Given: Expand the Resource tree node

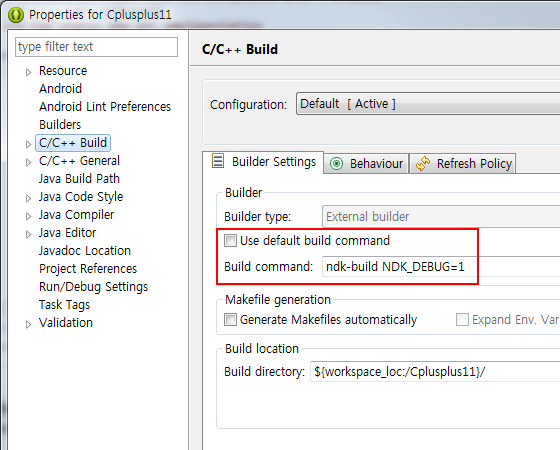Looking at the screenshot, I should point(29,72).
